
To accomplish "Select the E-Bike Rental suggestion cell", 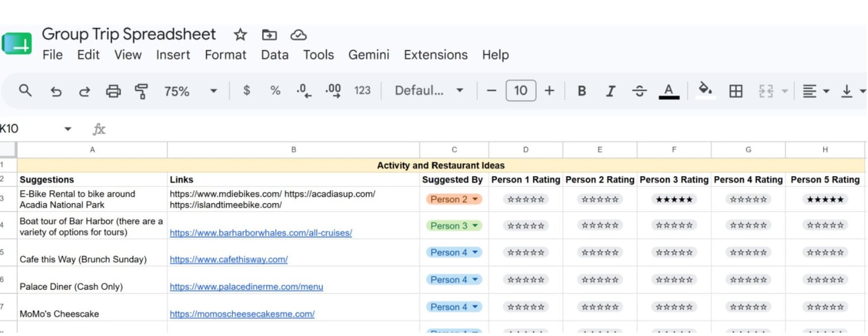I will 93,199.
